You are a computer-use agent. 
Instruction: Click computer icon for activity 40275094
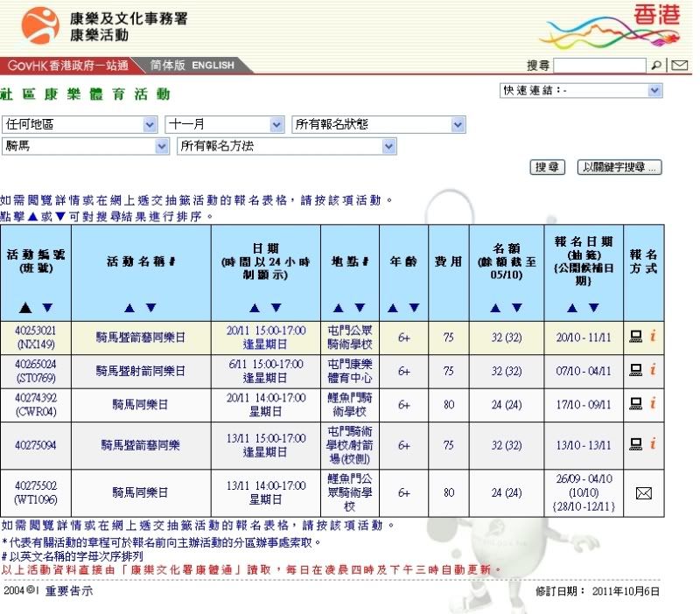(x=636, y=444)
